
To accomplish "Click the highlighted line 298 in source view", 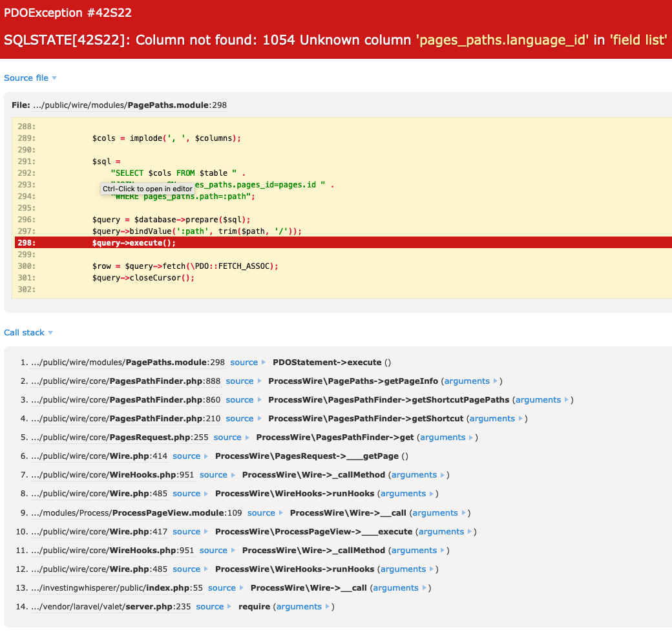I will (194, 242).
